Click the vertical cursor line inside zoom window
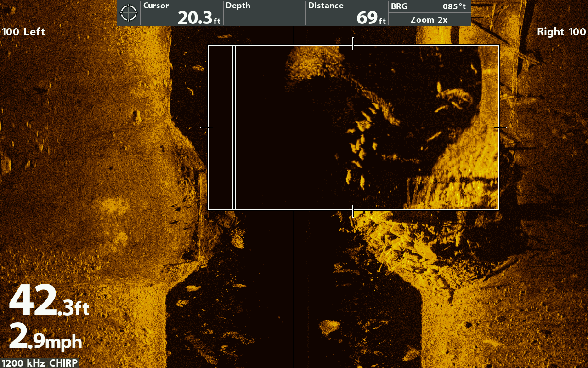588x368 pixels. 234,127
